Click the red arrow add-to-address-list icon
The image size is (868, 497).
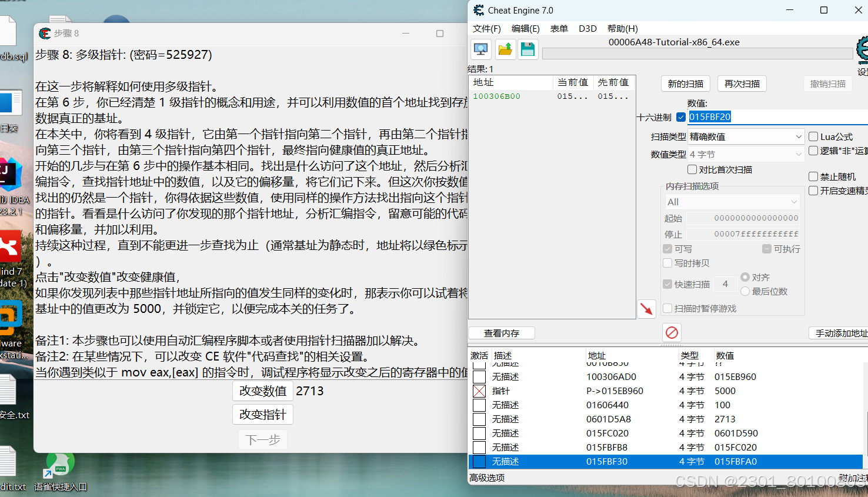[x=647, y=309]
